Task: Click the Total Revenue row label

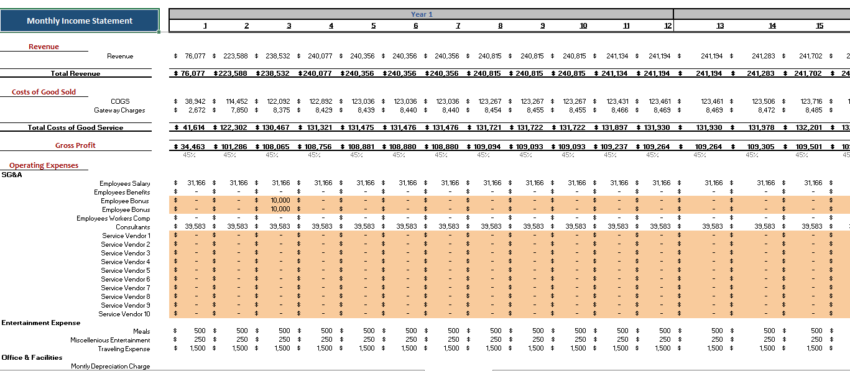Action: pos(75,74)
